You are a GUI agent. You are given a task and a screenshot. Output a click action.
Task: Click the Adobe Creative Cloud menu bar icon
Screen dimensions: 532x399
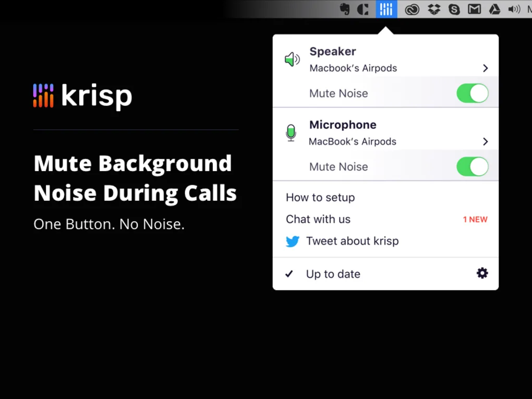coord(412,9)
